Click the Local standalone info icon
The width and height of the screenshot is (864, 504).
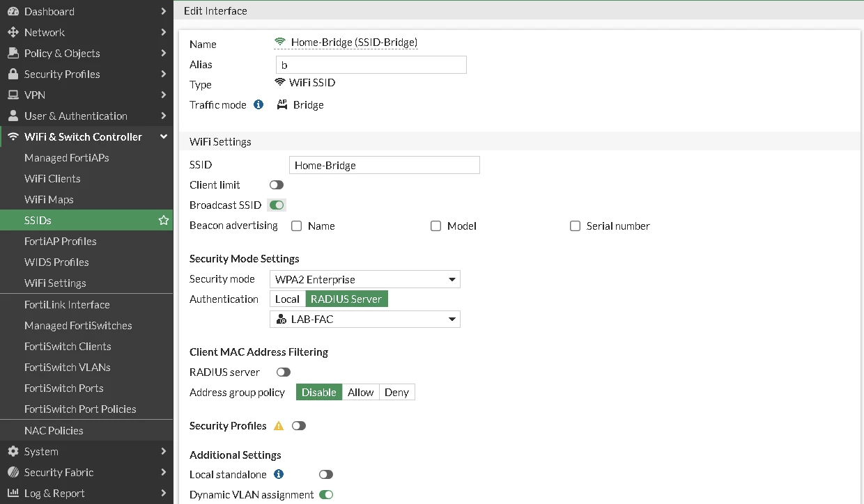[279, 474]
